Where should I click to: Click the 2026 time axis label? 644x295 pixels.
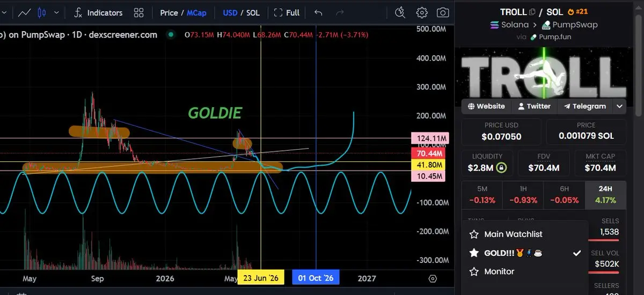(165, 278)
